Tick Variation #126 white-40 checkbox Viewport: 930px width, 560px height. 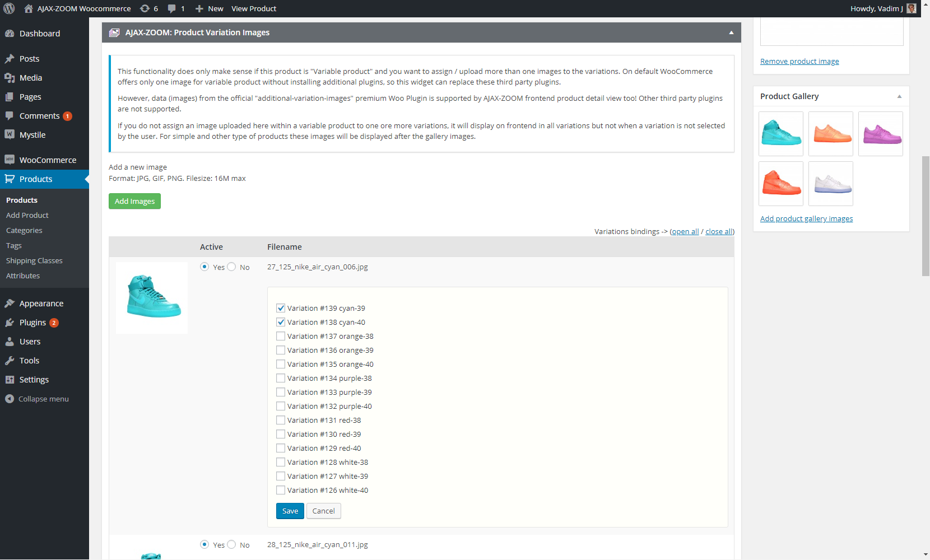(281, 490)
